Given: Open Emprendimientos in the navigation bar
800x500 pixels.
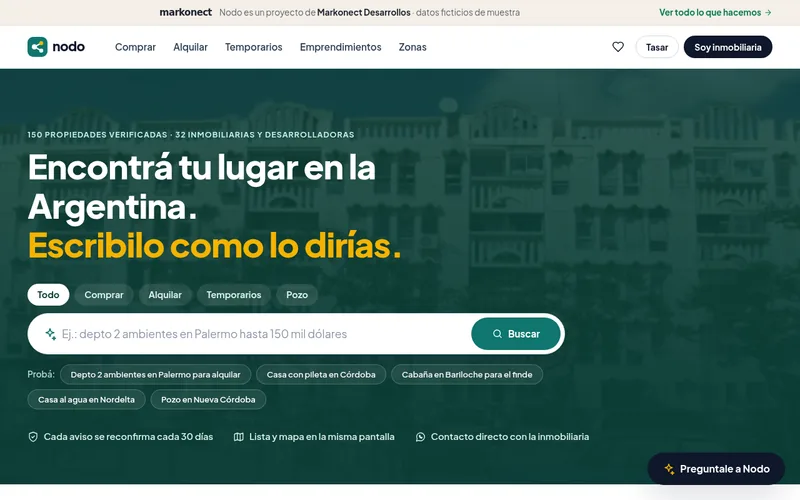Looking at the screenshot, I should point(340,47).
